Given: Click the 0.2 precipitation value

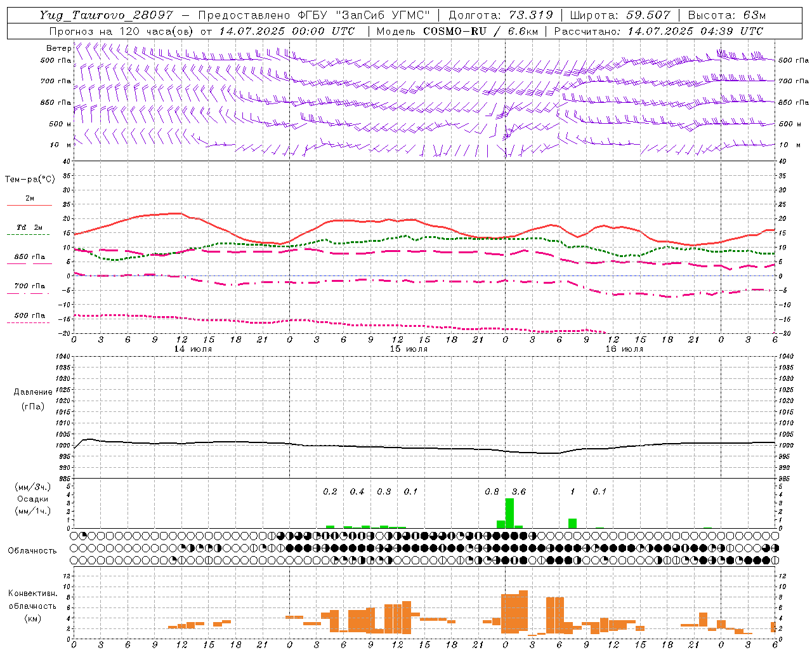Looking at the screenshot, I should click(330, 492).
